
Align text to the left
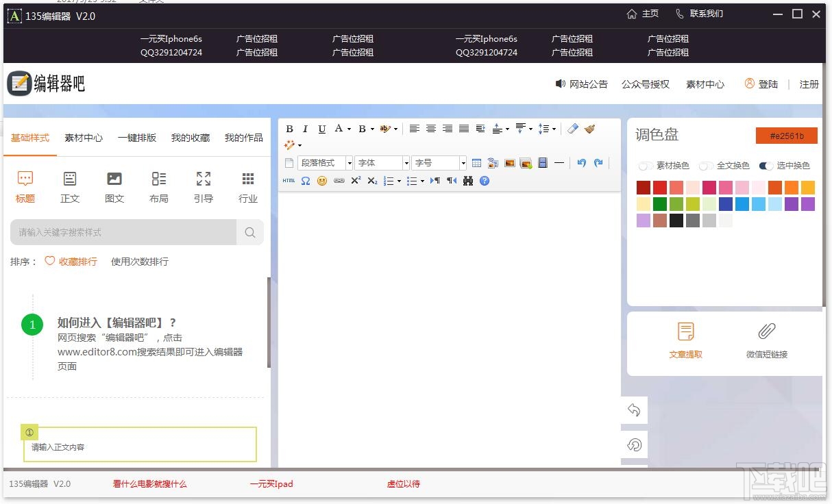[x=414, y=129]
